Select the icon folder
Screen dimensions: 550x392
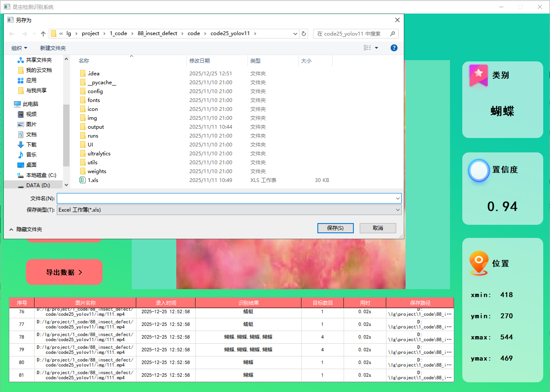click(x=89, y=109)
